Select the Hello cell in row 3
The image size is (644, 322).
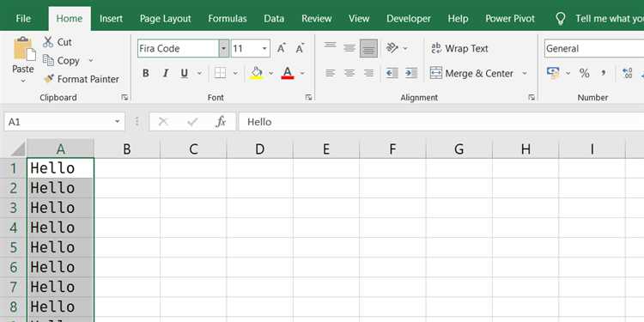coord(60,208)
